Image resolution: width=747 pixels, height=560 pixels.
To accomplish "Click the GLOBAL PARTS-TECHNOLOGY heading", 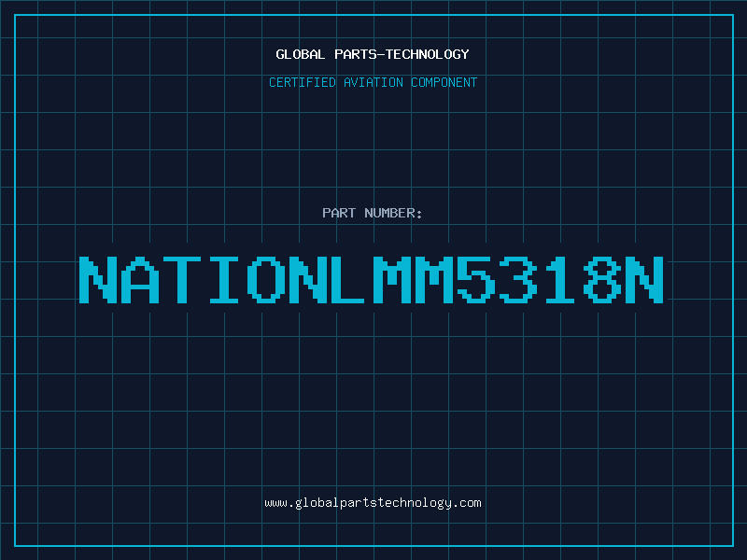I will coord(373,54).
